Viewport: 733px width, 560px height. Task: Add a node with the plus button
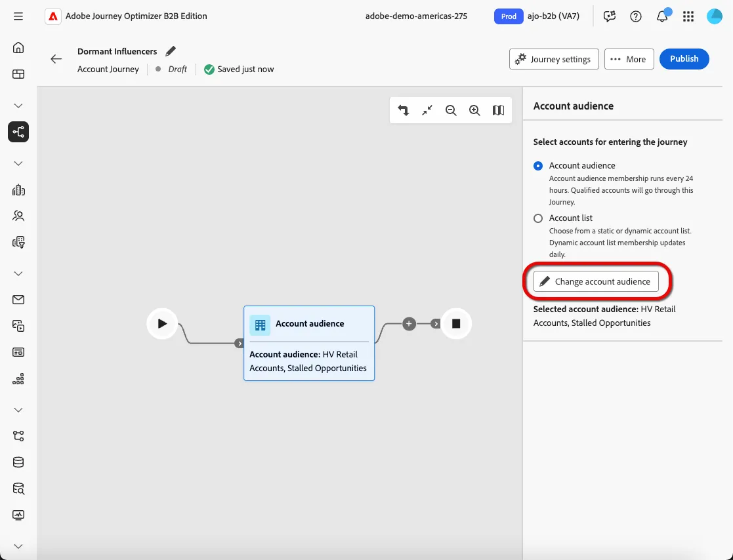tap(409, 324)
